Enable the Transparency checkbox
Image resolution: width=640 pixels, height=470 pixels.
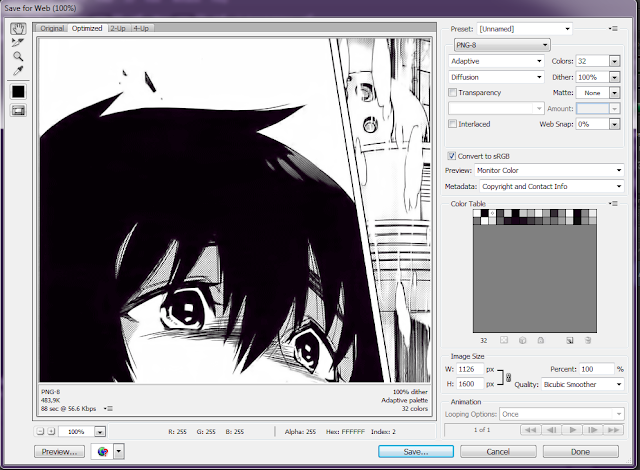coord(452,93)
